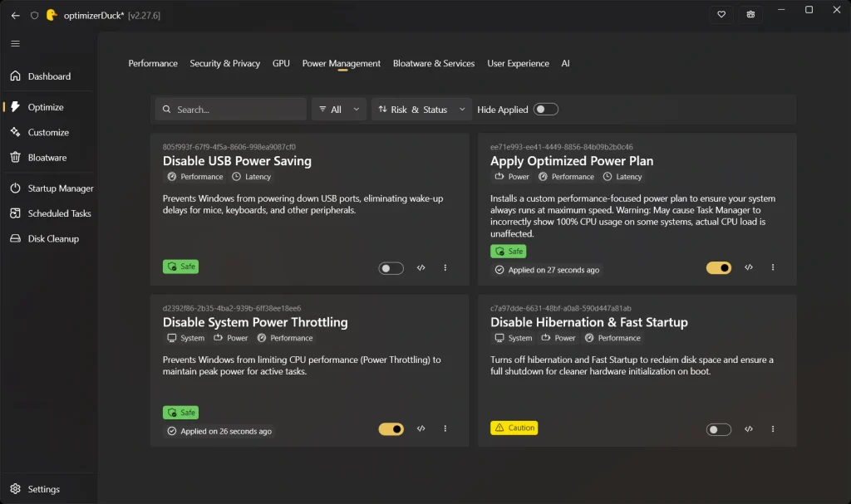The width and height of the screenshot is (851, 504).
Task: Open the All filter dropdown
Action: tap(339, 109)
